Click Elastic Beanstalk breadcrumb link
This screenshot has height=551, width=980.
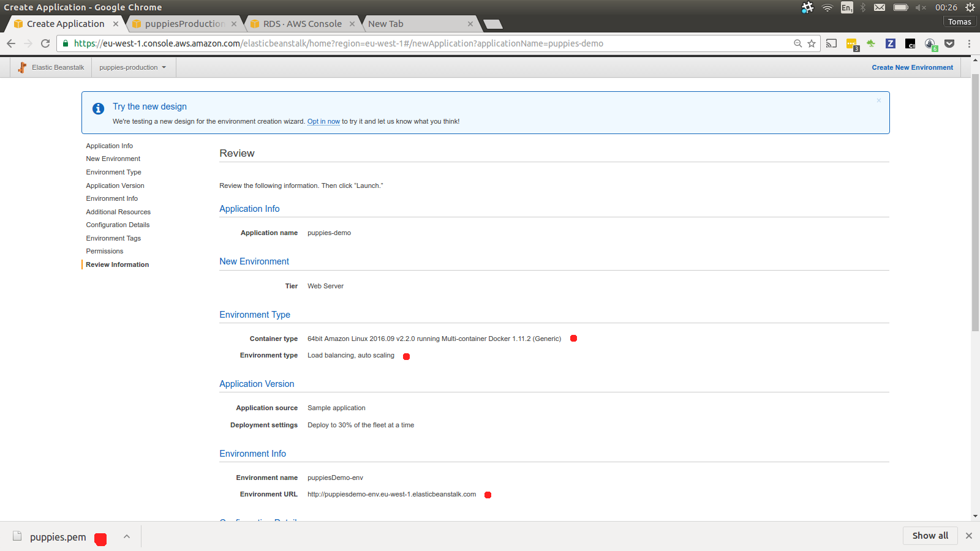58,67
